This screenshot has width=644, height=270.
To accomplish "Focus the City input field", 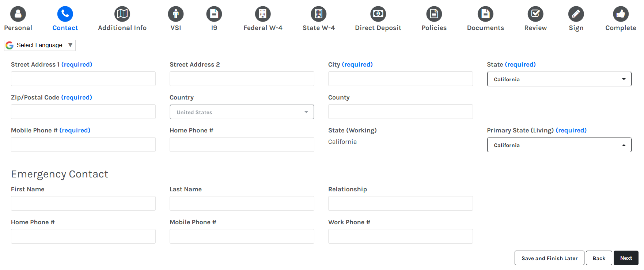I will tap(401, 79).
